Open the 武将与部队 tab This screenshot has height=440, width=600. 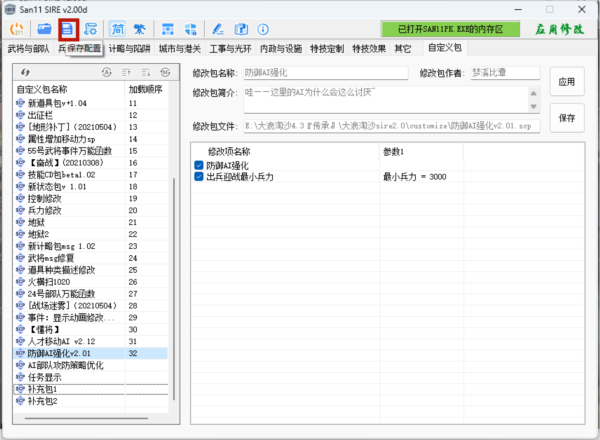click(x=29, y=49)
